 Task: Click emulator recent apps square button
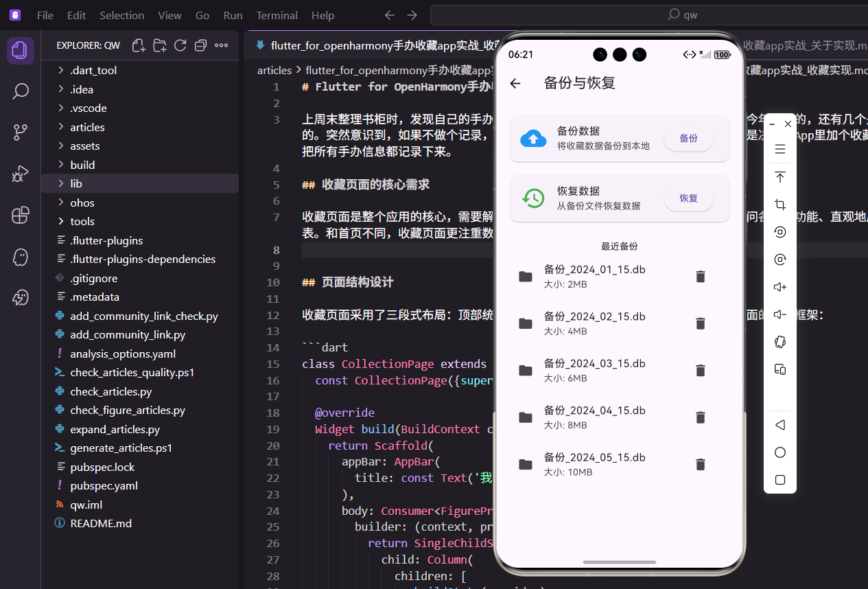780,480
